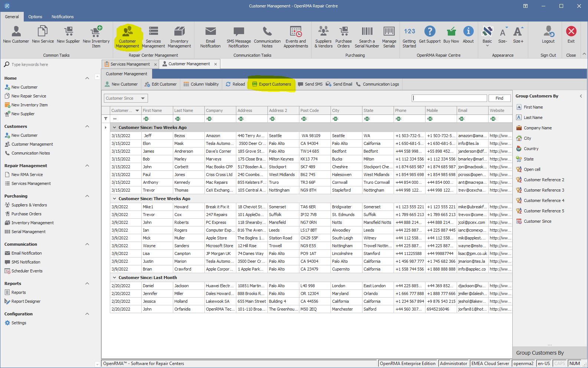
Task: Open Scheduler Events sidebar link
Action: [x=23, y=271]
